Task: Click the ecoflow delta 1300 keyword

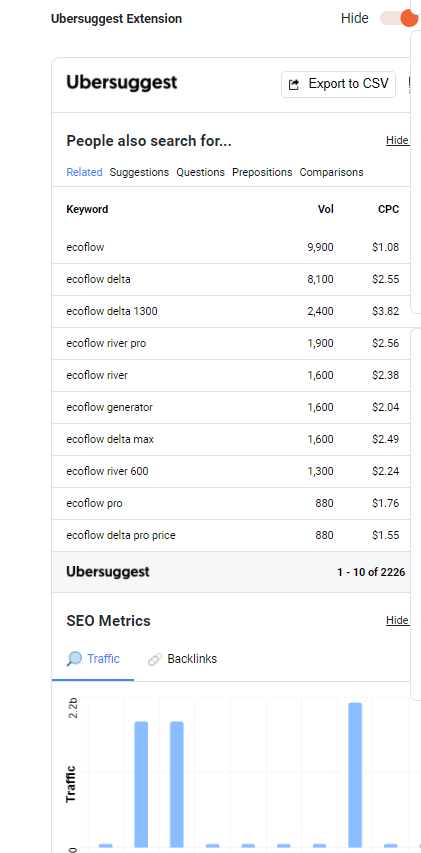Action: (112, 312)
